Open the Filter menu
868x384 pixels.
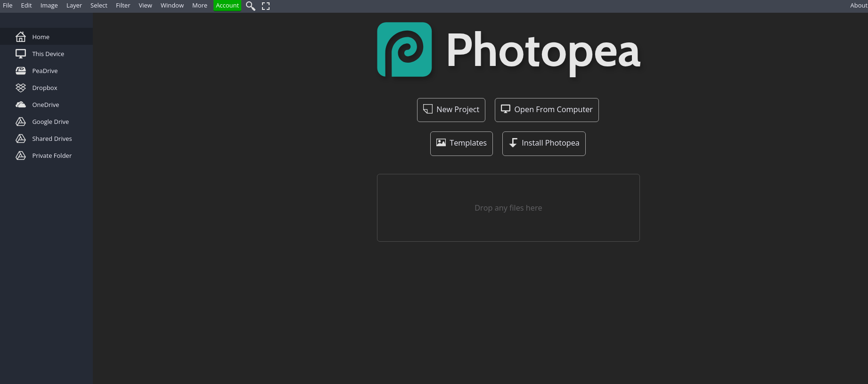click(x=123, y=6)
